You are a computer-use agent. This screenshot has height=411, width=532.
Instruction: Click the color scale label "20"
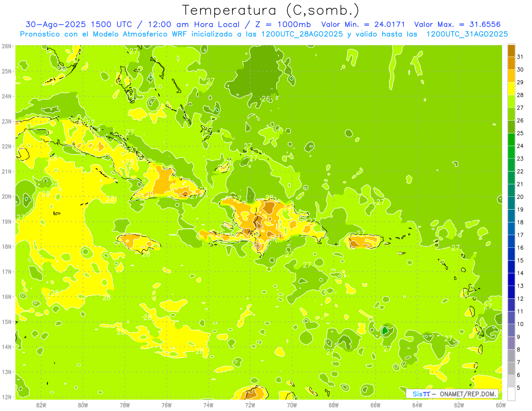coord(520,196)
